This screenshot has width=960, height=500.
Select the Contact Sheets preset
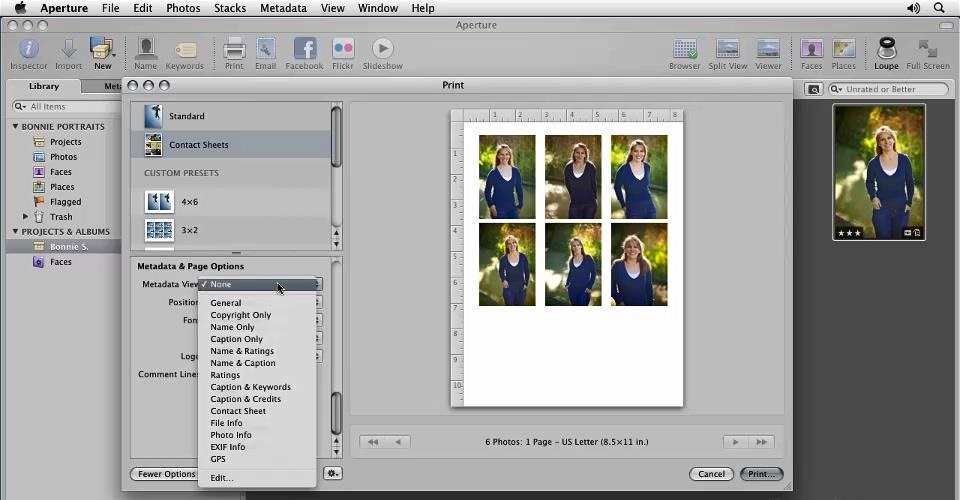[198, 145]
